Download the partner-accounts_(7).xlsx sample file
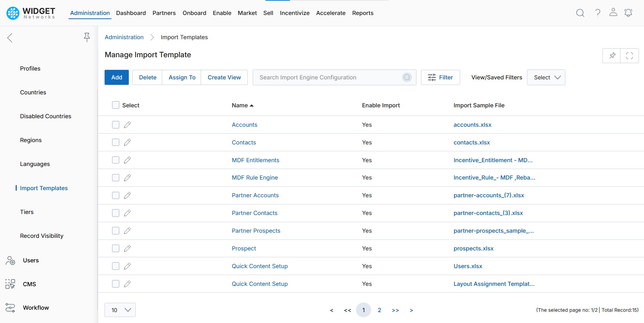Viewport: 644px width, 323px height. pos(488,195)
